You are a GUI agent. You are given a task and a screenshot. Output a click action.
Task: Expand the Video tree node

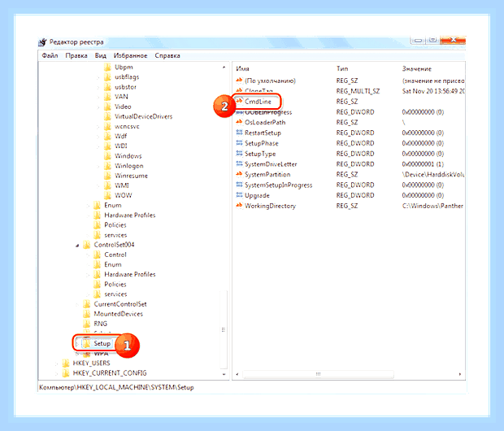pyautogui.click(x=98, y=107)
